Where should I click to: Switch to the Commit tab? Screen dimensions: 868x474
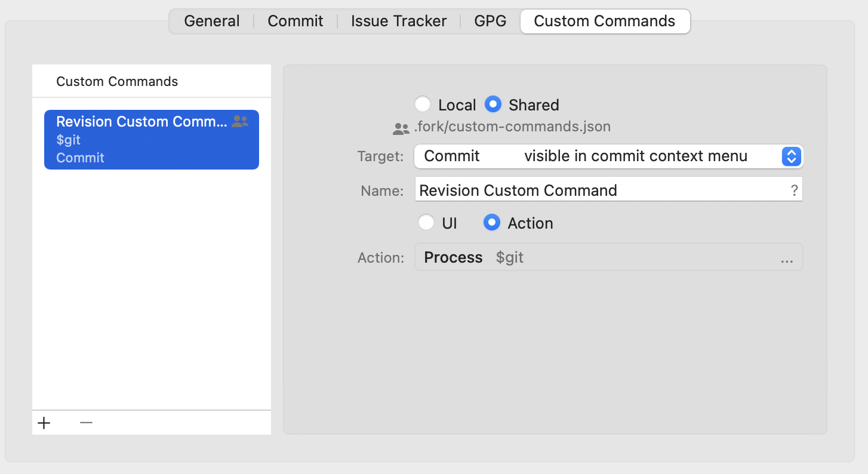coord(294,21)
